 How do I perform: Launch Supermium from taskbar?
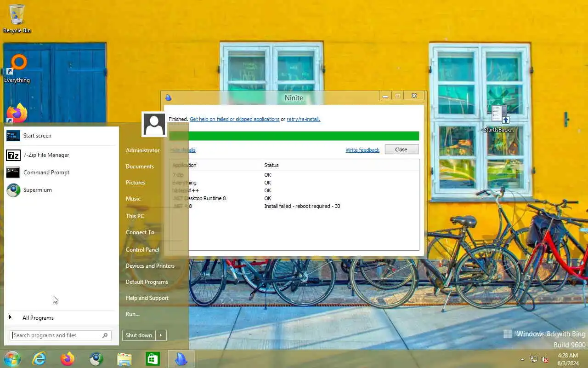point(96,359)
